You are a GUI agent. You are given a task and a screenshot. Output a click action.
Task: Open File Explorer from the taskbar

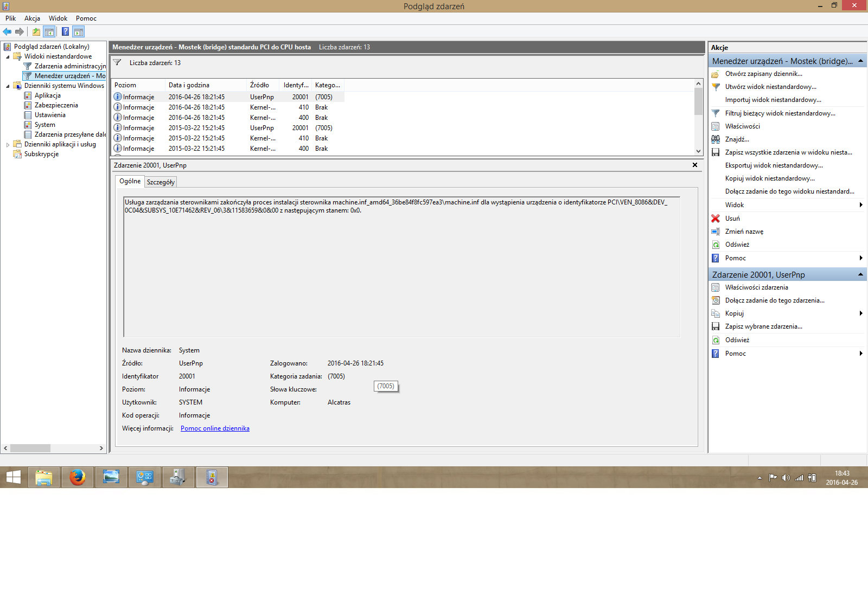pos(44,477)
